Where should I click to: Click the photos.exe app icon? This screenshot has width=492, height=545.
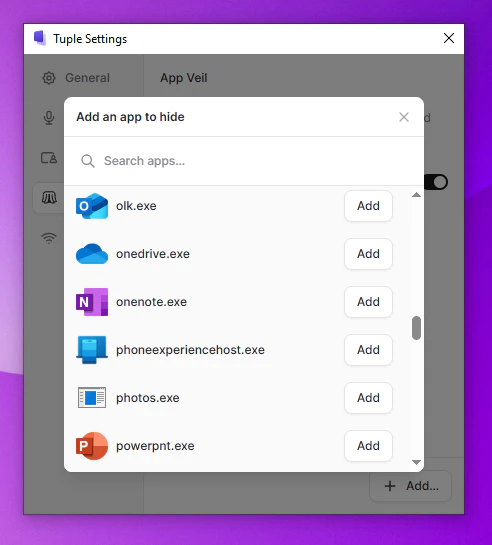tap(92, 397)
